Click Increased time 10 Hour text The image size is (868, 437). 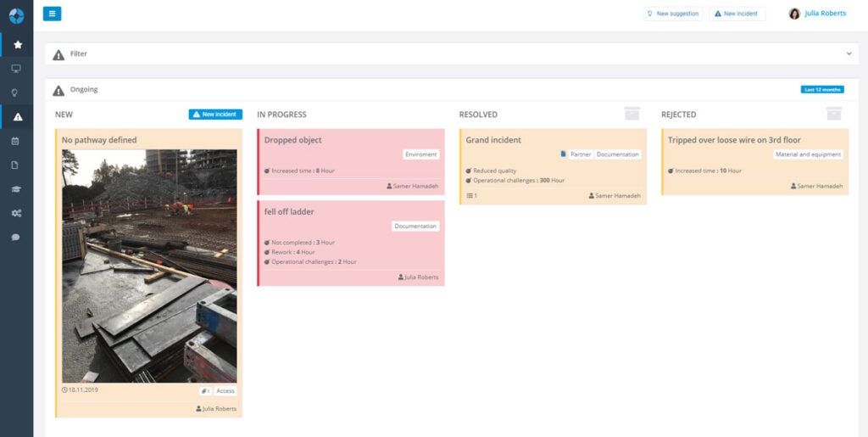pyautogui.click(x=704, y=171)
